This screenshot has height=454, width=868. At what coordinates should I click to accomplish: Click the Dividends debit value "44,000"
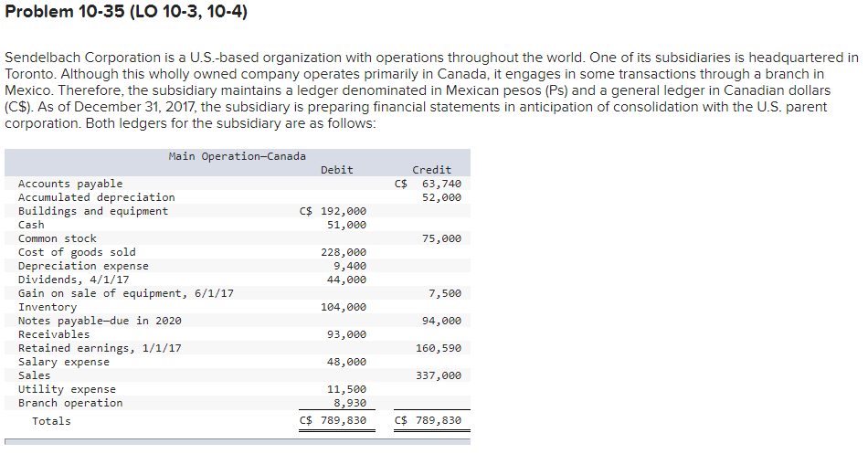[346, 280]
